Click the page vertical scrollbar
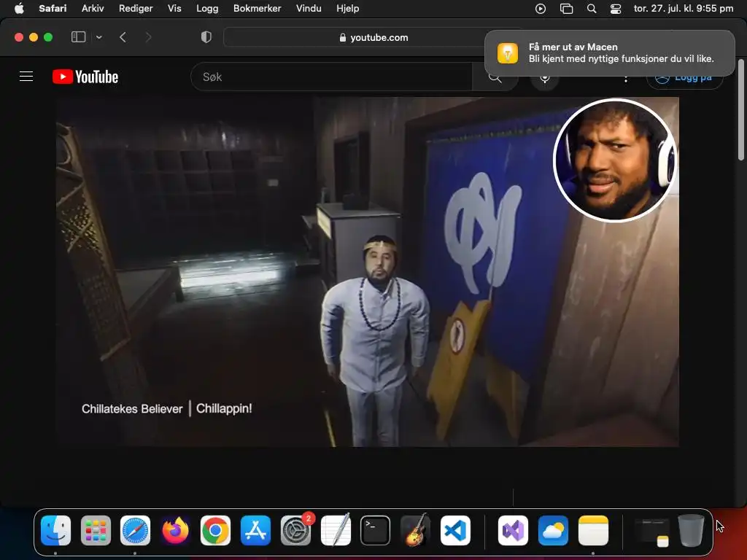The height and width of the screenshot is (560, 747). 741,111
